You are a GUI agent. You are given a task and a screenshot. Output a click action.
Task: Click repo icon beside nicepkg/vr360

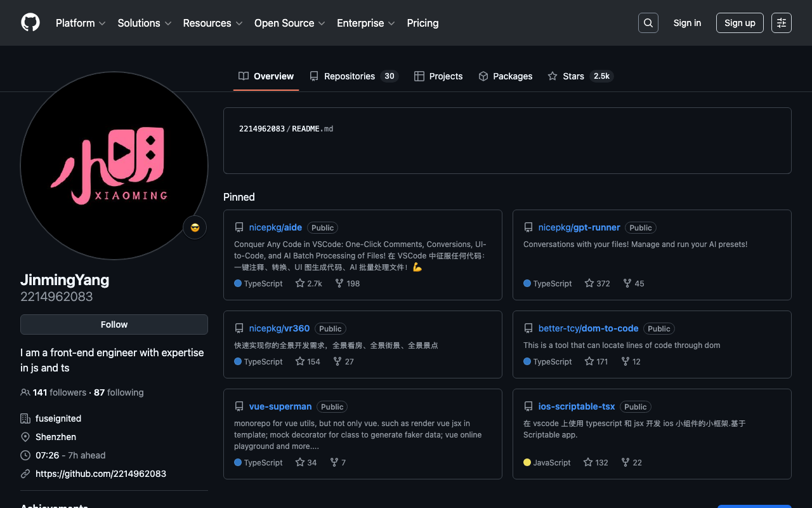click(x=239, y=328)
